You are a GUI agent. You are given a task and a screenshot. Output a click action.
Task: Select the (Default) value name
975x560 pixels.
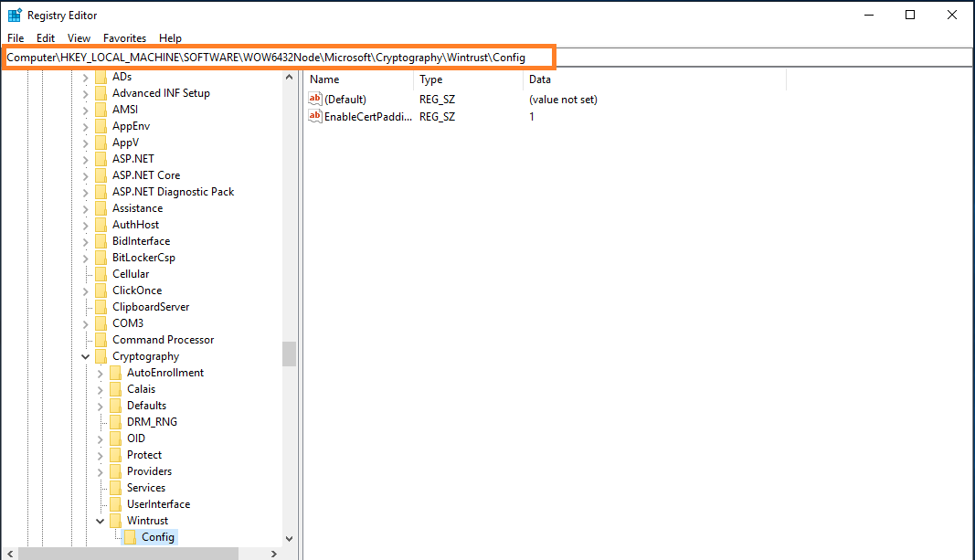345,100
